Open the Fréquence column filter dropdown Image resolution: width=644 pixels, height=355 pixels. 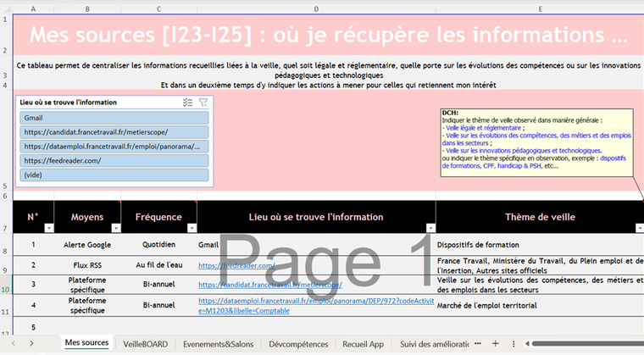tap(191, 229)
